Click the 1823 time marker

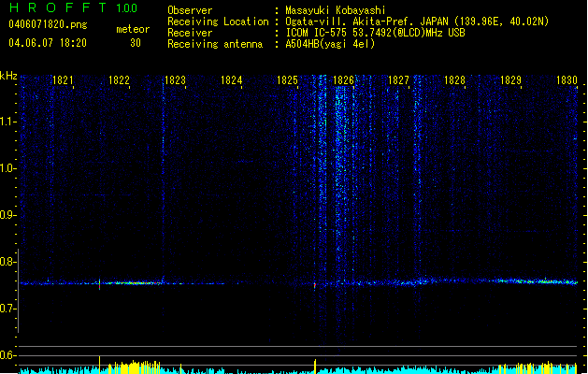pos(175,80)
